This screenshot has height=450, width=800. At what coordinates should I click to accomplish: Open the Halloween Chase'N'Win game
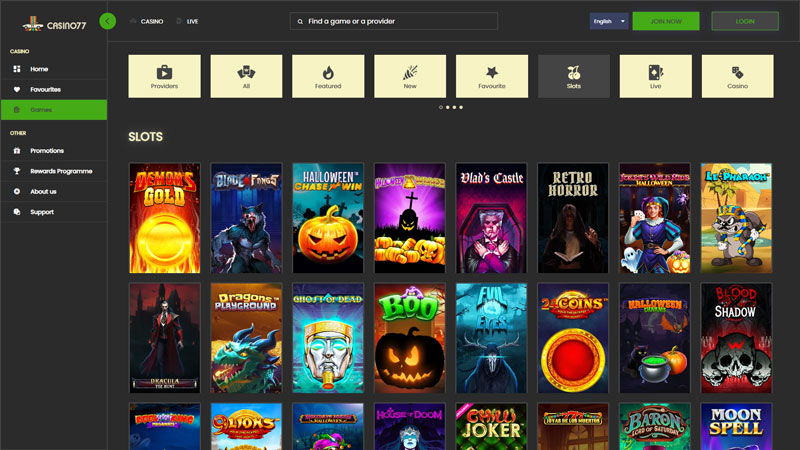coord(328,218)
